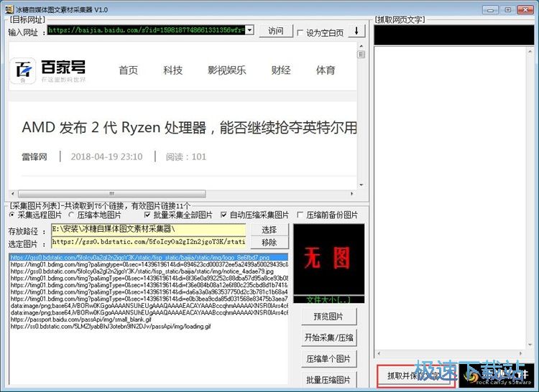Open the URL address dropdown arrow

pyautogui.click(x=249, y=30)
